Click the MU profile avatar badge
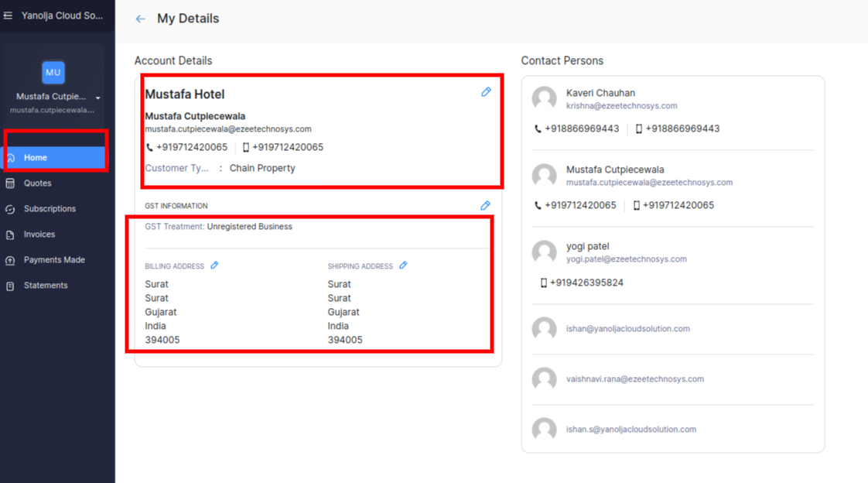The image size is (868, 483). (53, 72)
